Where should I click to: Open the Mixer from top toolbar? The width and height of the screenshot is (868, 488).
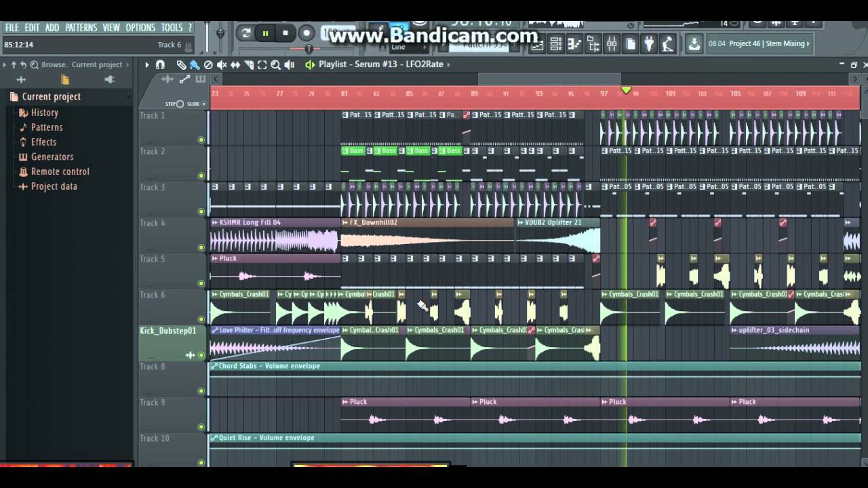point(612,45)
